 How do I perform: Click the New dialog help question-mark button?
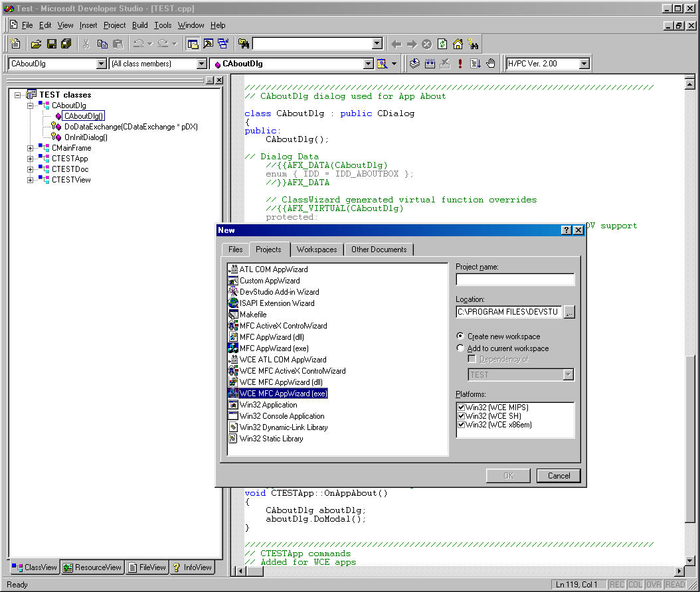(566, 230)
